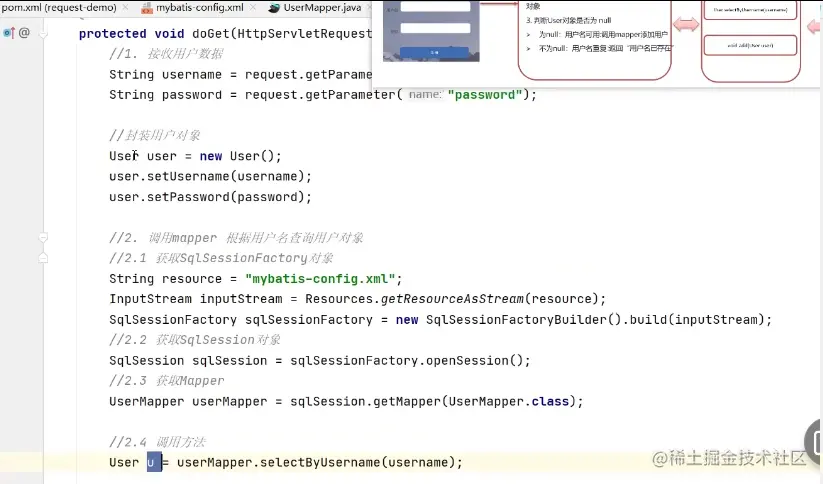Click 'UserMapper userMapper' declaration
Image resolution: width=823 pixels, height=484 pixels.
coord(188,402)
